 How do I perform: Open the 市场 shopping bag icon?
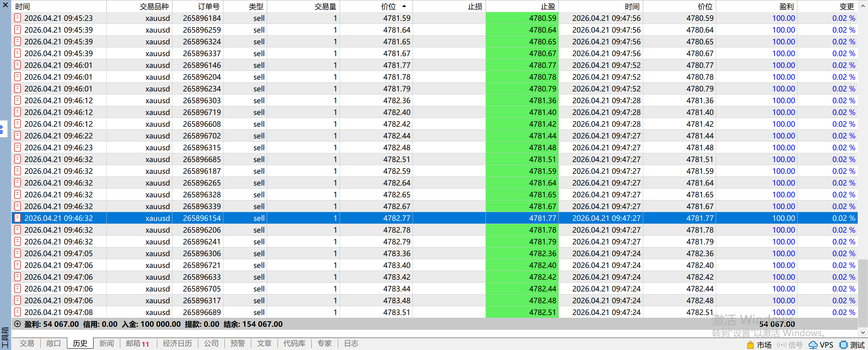(750, 345)
